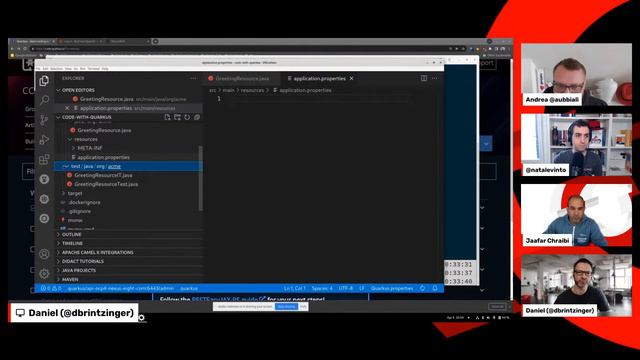Click the Spaces: 4 indentation setting

(322, 288)
